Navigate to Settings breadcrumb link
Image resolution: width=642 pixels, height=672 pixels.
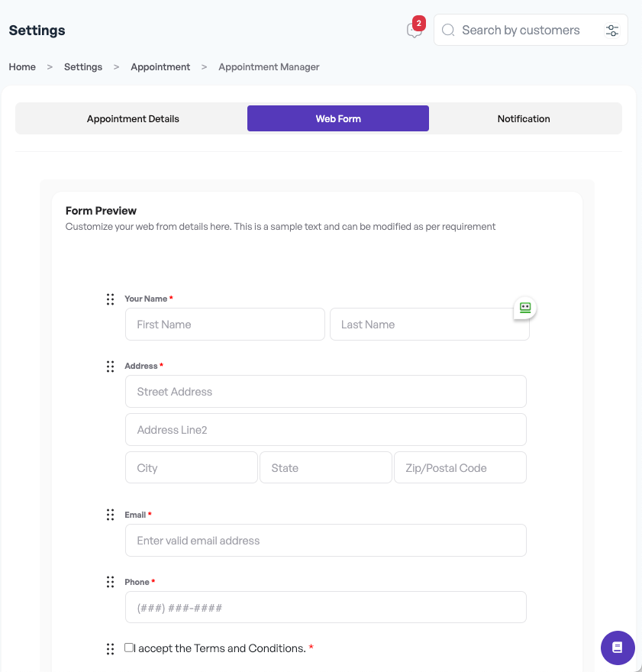(83, 67)
